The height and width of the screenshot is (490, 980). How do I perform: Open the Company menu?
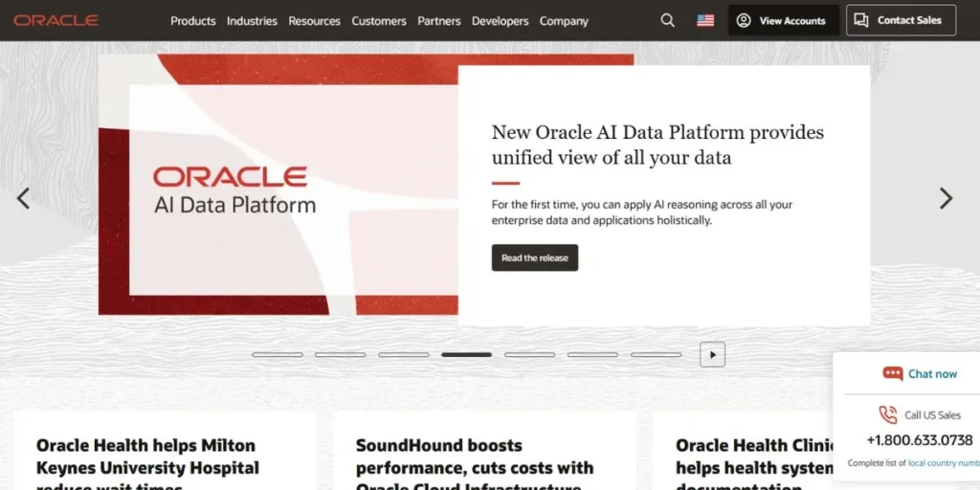(x=564, y=21)
